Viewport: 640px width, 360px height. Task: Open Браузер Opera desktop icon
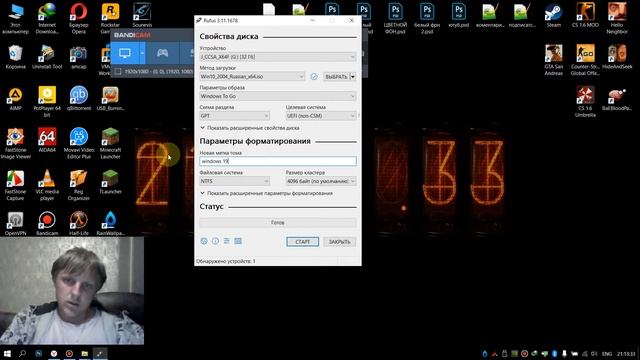[78, 18]
